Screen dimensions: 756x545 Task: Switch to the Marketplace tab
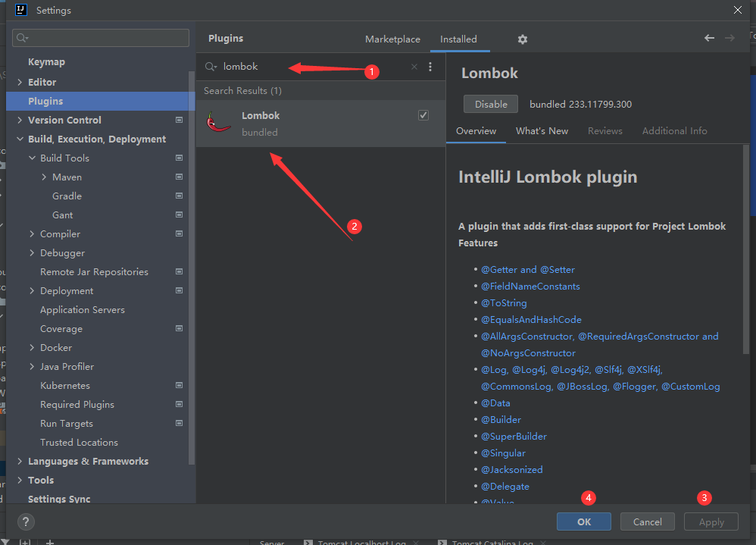(x=392, y=39)
